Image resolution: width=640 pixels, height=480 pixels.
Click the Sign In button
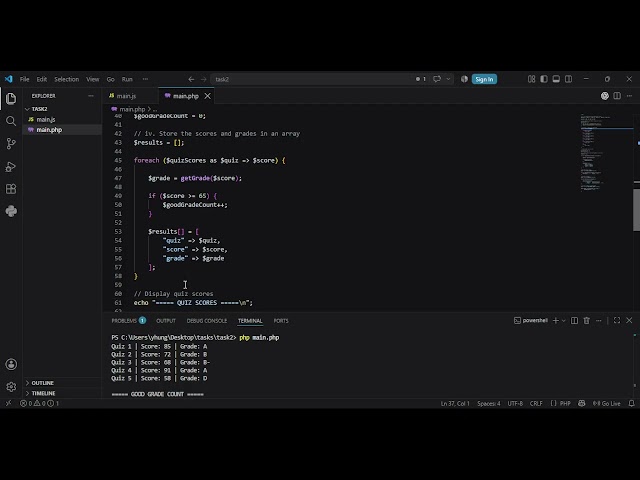[484, 79]
